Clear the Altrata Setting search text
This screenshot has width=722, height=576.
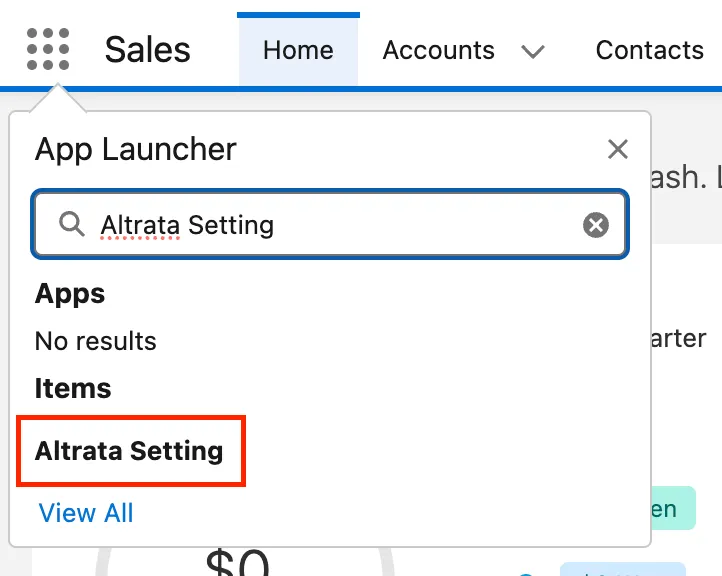596,225
